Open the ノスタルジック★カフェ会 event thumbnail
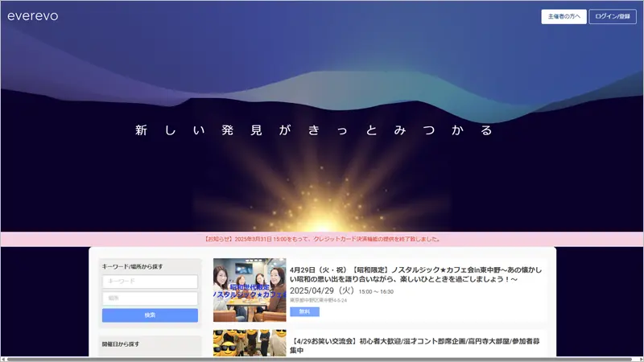 249,290
